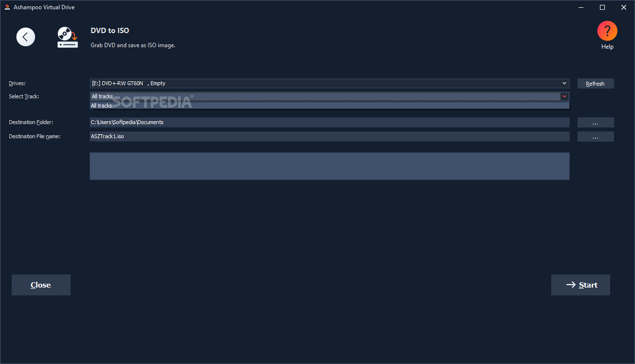This screenshot has width=635, height=364.
Task: Collapse the Select Track dropdown arrow
Action: click(x=564, y=96)
